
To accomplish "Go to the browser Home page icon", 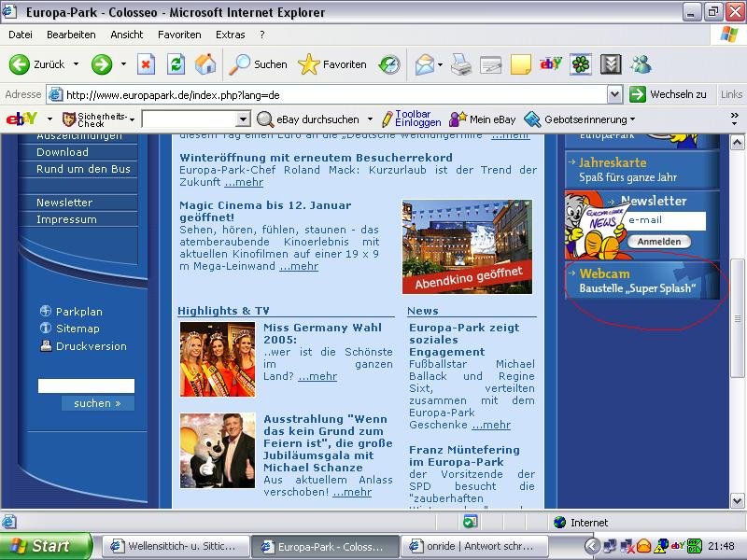I will click(x=204, y=64).
